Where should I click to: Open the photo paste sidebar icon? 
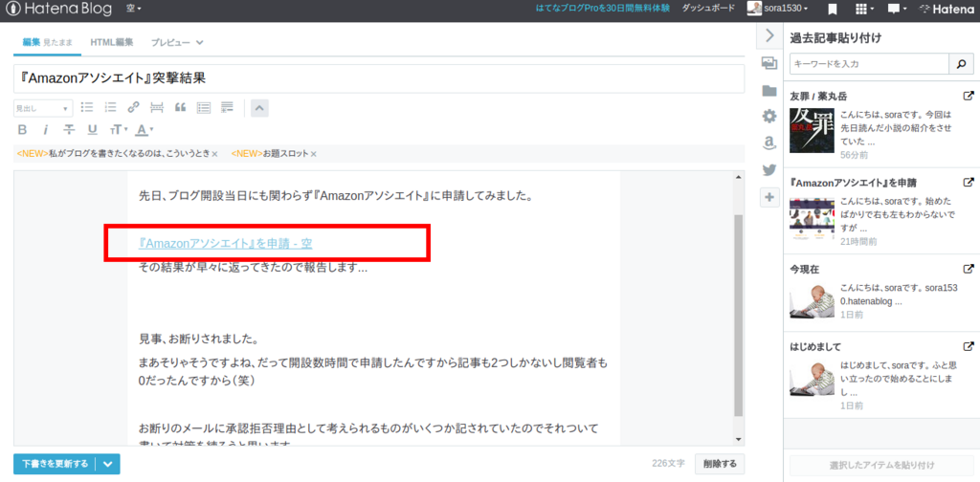(769, 62)
